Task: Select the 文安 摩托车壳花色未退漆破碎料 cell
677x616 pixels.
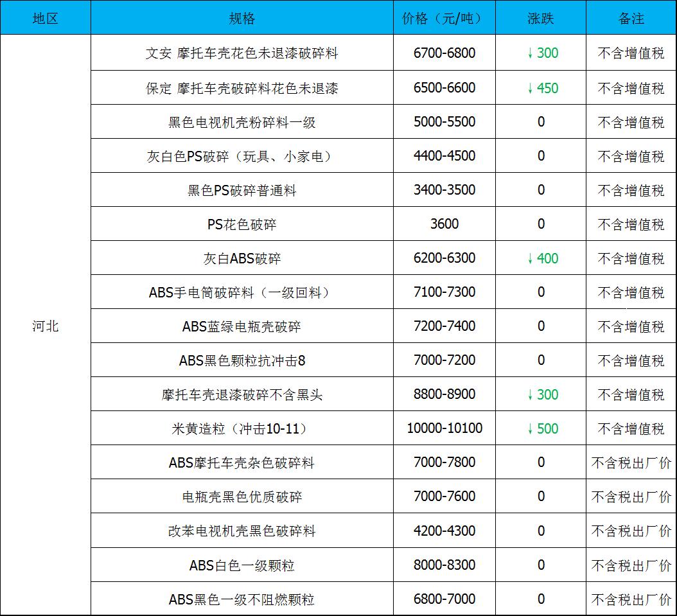Action: point(242,53)
